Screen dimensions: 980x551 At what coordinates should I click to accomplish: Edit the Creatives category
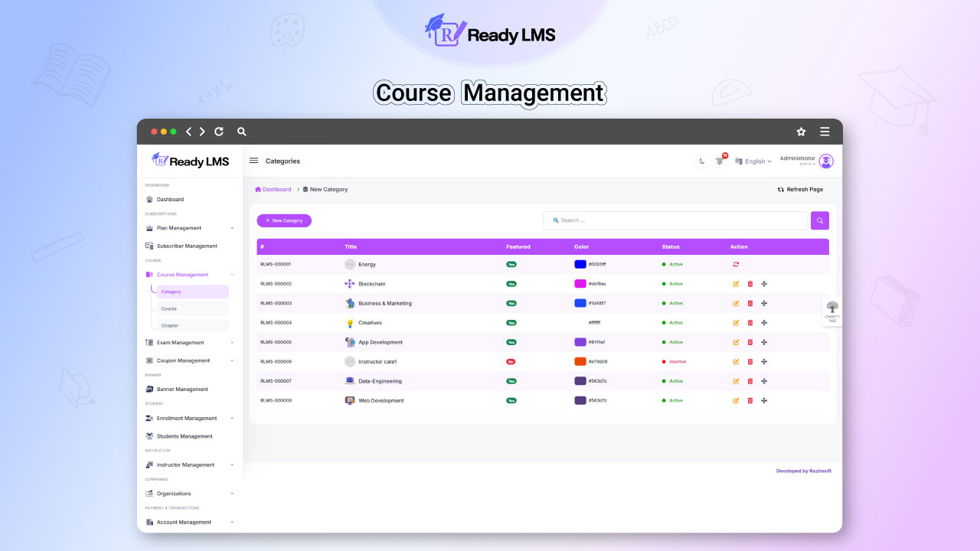736,323
